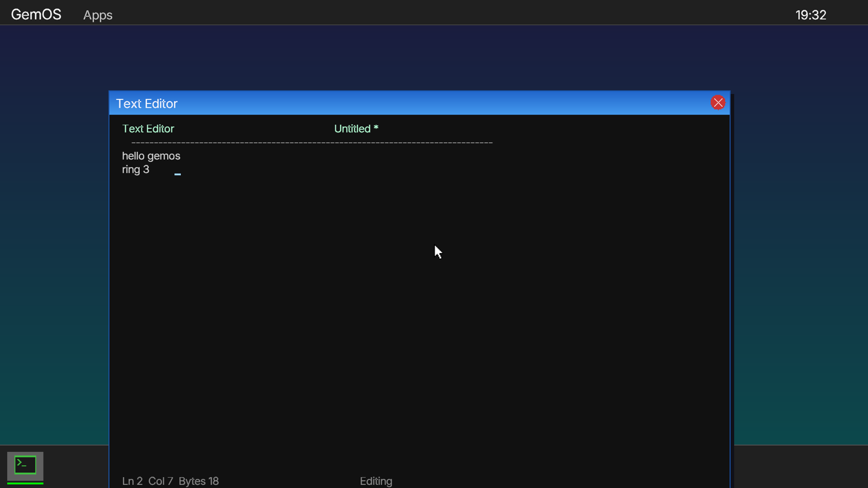Click the Bytes 18 status indicator

198,481
